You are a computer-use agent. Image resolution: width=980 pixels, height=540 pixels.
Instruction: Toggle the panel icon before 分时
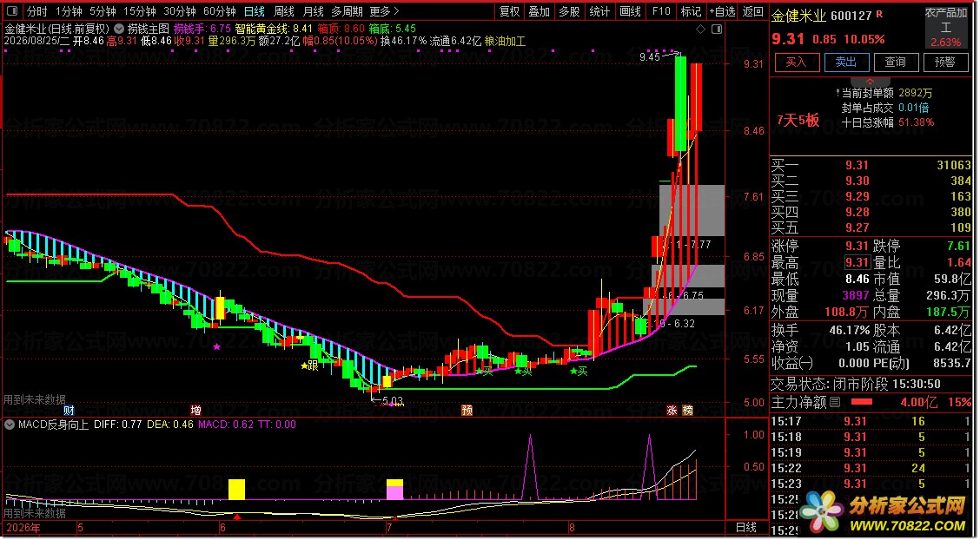coord(12,11)
